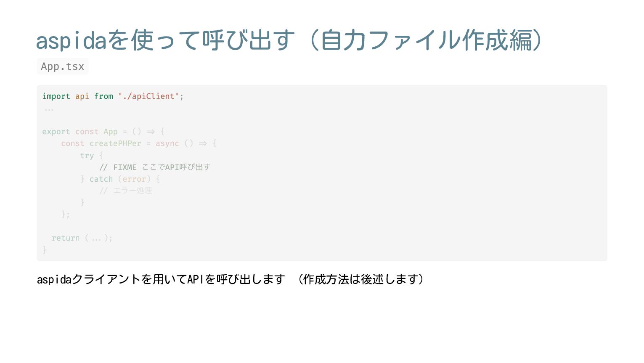The image size is (644, 363).
Task: Click the from keyword in import statement
Action: click(103, 96)
